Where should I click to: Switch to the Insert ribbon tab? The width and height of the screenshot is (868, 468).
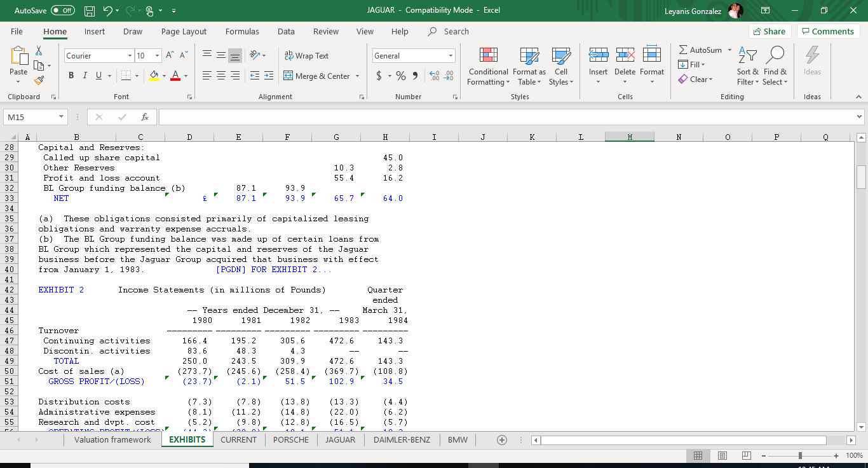click(95, 31)
